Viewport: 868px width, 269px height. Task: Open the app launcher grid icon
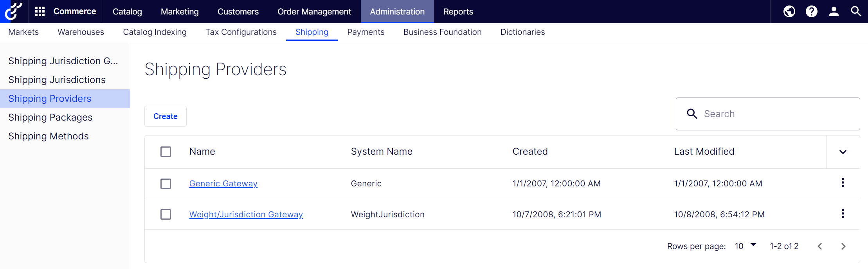coord(40,11)
